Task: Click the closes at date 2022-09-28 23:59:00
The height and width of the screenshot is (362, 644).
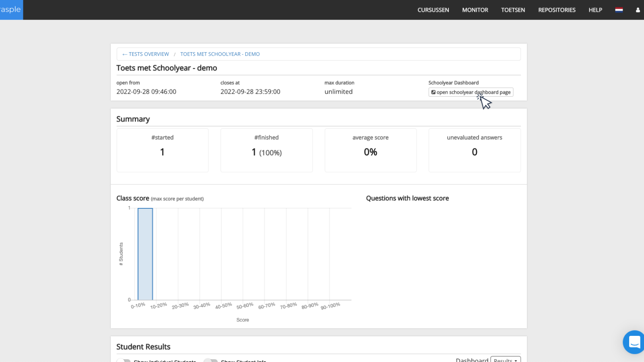Action: click(x=250, y=92)
